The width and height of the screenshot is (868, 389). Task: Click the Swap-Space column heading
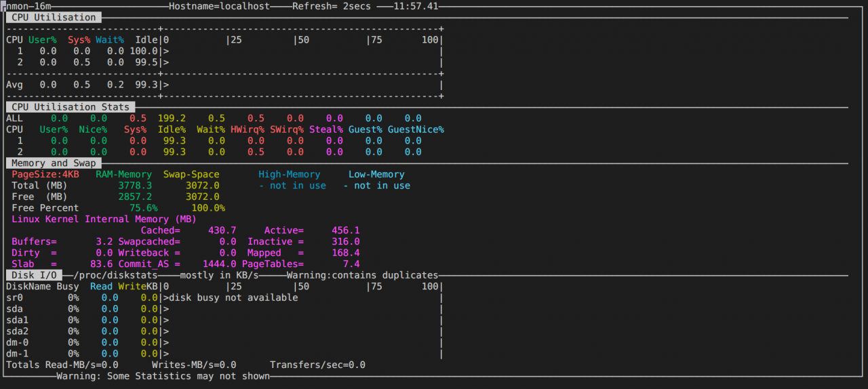(191, 174)
